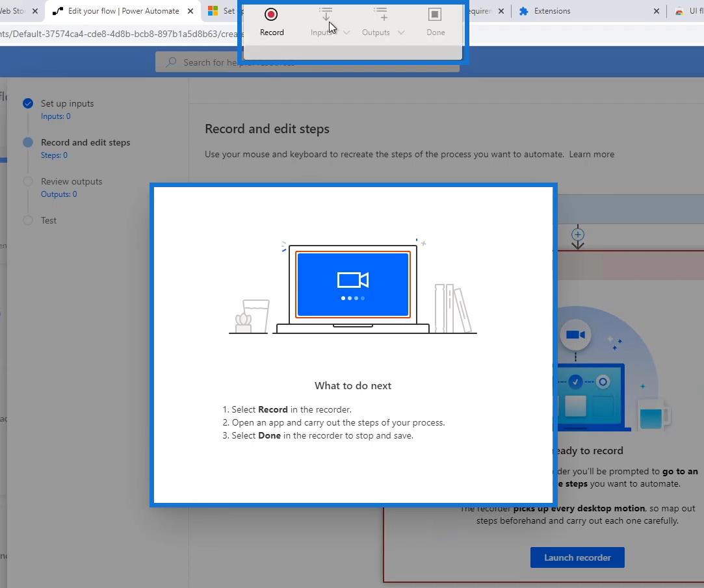Click the Launch recorder button
The width and height of the screenshot is (704, 588).
pyautogui.click(x=577, y=557)
